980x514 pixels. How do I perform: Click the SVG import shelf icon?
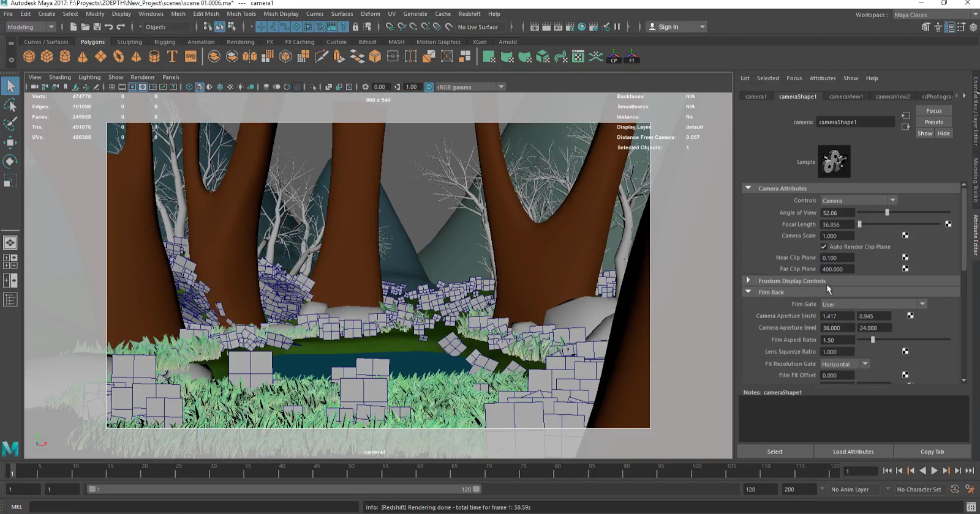point(190,57)
